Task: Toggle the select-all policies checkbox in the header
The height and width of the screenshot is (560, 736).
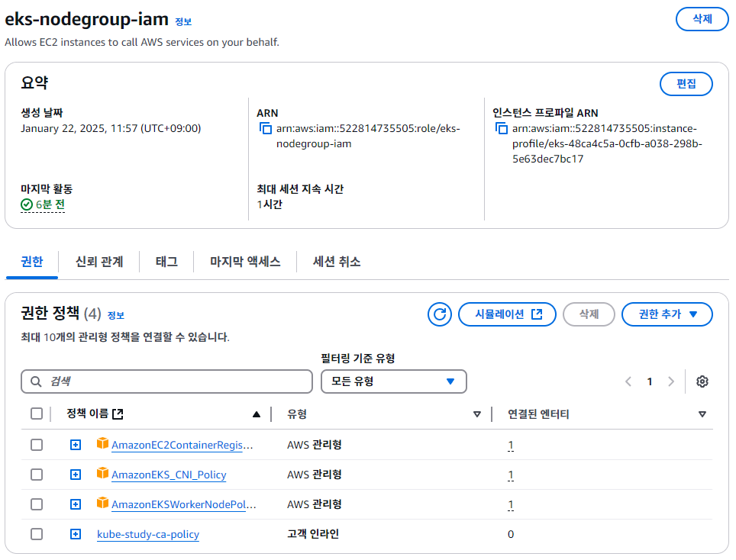Action: pyautogui.click(x=37, y=414)
